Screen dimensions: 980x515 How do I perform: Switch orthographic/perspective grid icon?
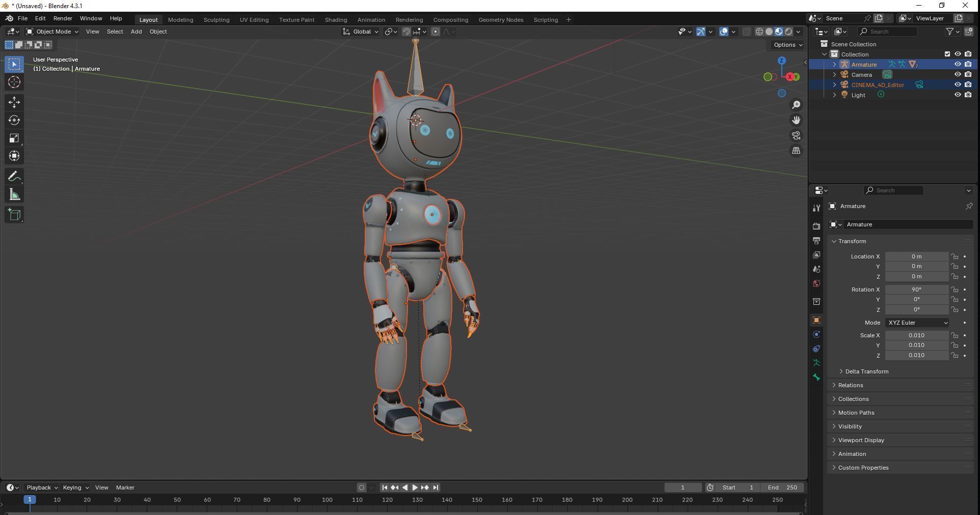796,151
